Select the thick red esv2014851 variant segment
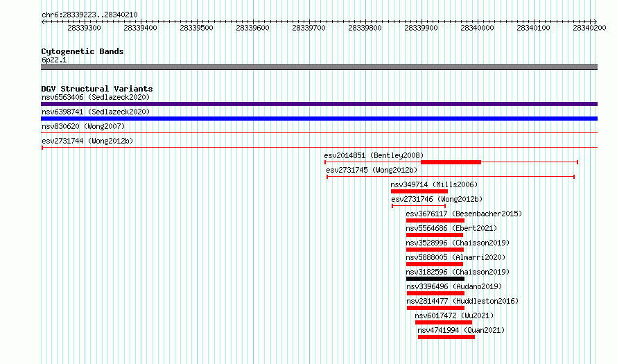Image resolution: width=617 pixels, height=364 pixels. (451, 162)
